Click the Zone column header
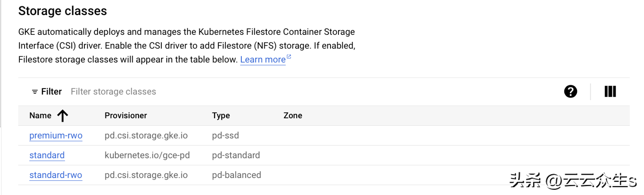The height and width of the screenshot is (195, 644). [x=293, y=115]
